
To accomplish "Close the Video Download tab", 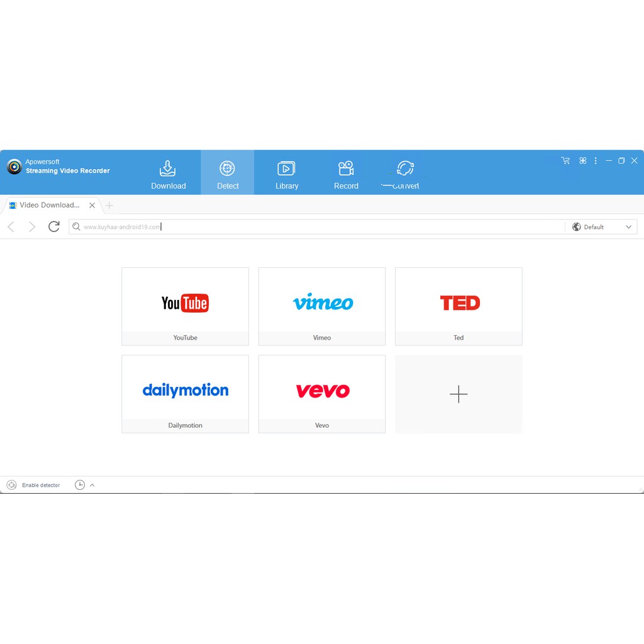I will point(92,206).
